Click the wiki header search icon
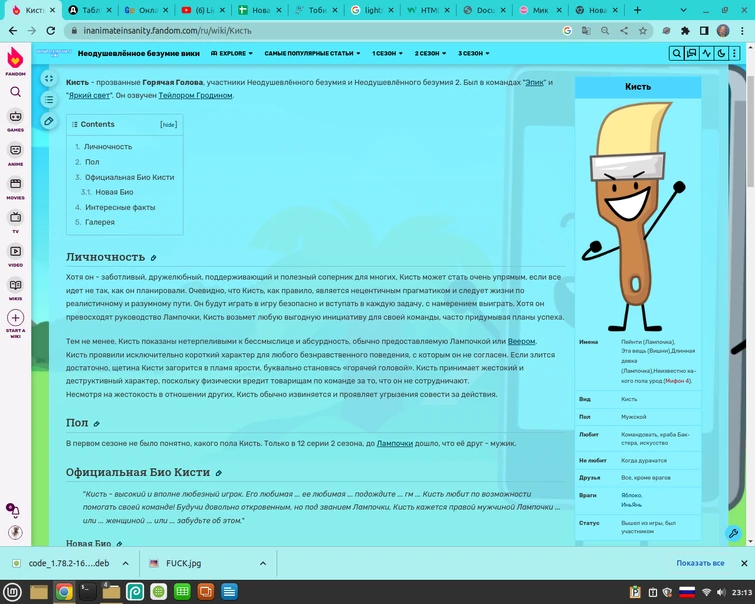The height and width of the screenshot is (604, 755). coord(677,53)
